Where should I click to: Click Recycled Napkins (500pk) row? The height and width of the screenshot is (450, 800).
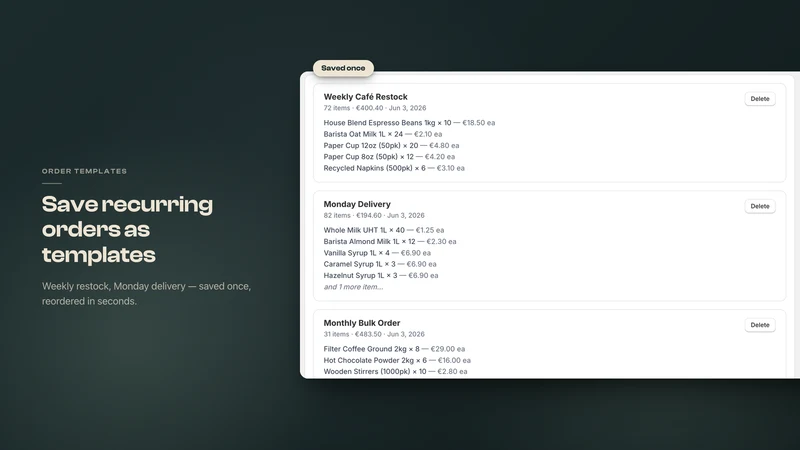[x=394, y=168]
